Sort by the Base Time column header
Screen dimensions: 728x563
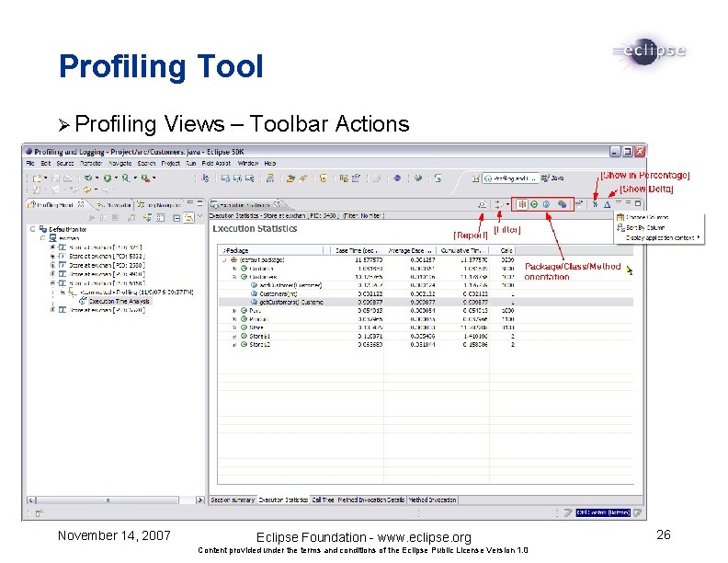358,250
